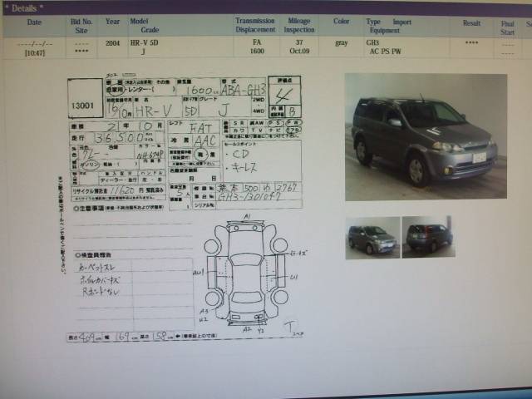The image size is (532, 399).
Task: Click the 'Transmission Displacement' column header
Action: [255, 25]
